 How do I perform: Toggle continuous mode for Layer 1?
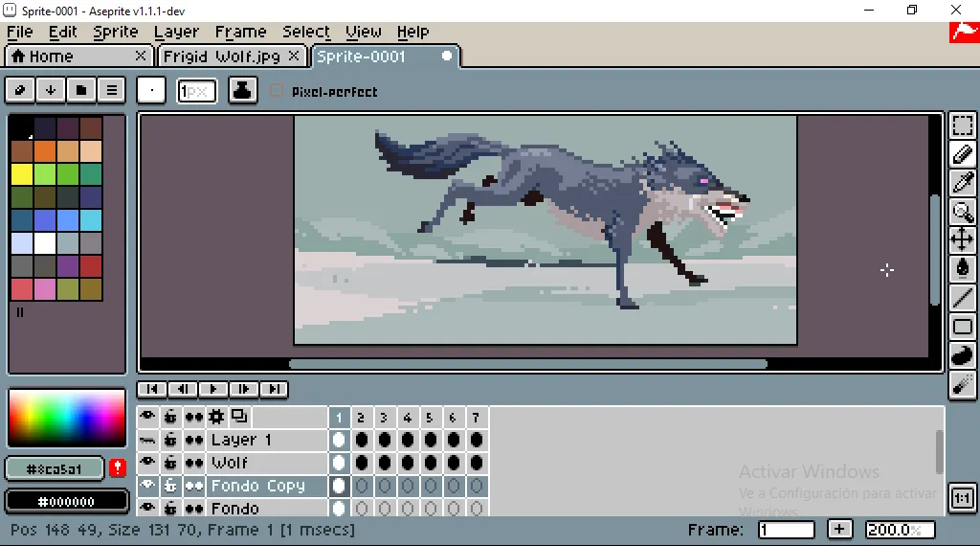(193, 441)
